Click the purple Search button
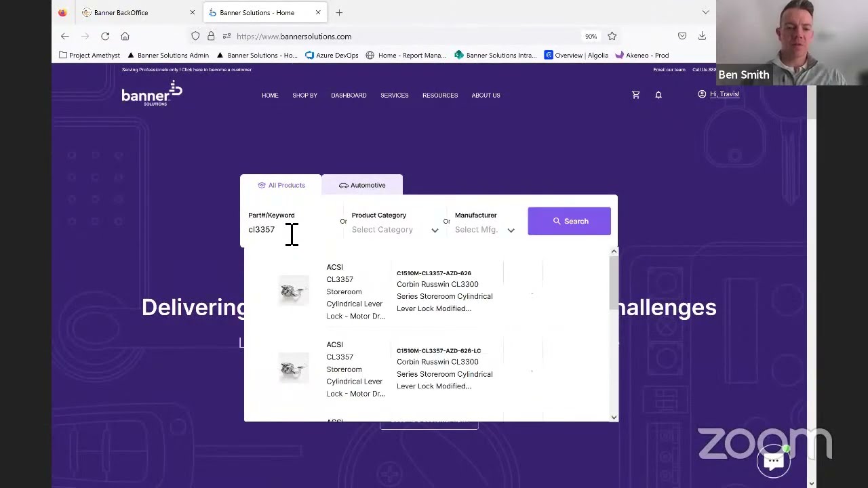This screenshot has width=868, height=488. pyautogui.click(x=569, y=221)
